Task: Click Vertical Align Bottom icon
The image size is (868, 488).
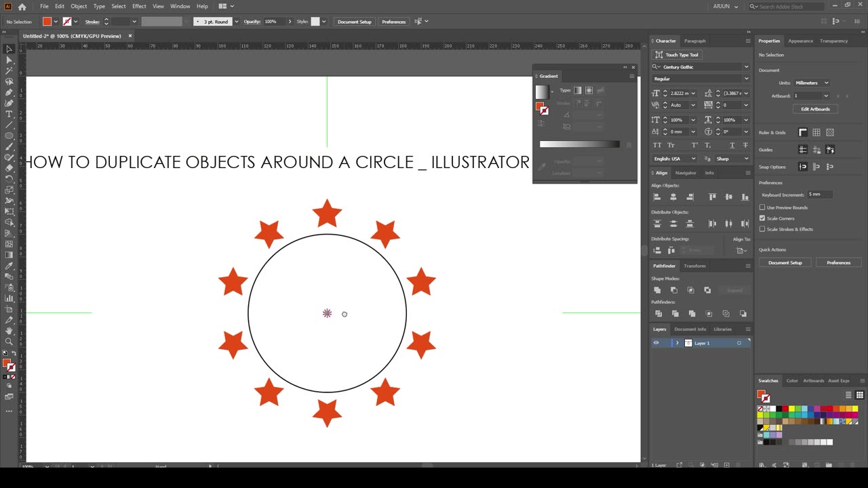Action: 745,197
